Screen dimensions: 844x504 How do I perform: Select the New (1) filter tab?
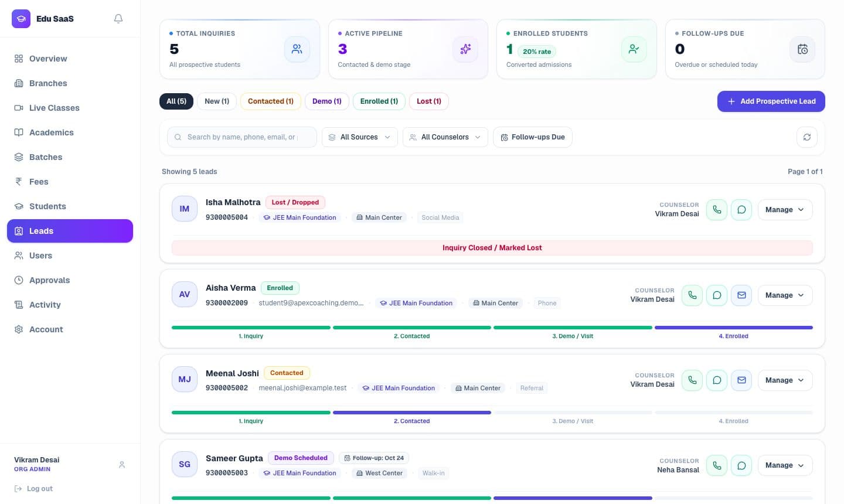tap(217, 101)
